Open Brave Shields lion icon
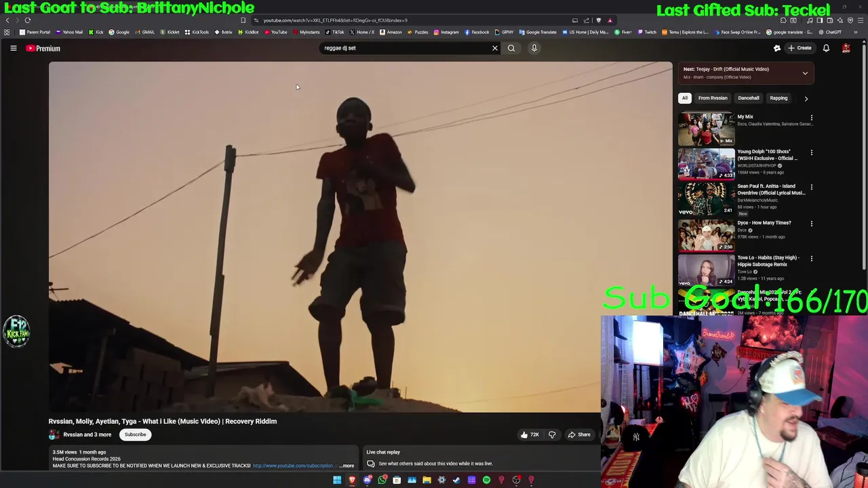The width and height of the screenshot is (868, 488). 598,20
